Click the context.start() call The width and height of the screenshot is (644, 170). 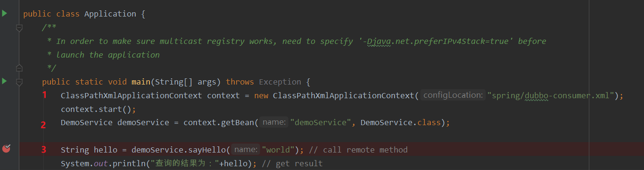click(98, 109)
